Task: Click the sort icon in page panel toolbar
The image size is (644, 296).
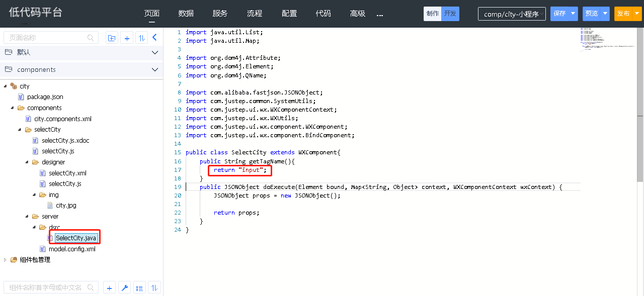Action: tap(141, 38)
